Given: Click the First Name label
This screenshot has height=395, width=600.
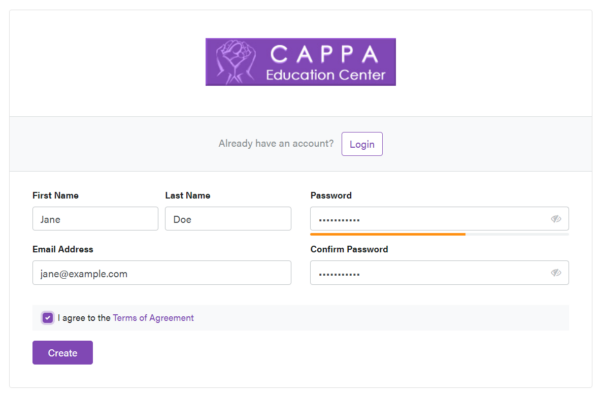Looking at the screenshot, I should (55, 196).
